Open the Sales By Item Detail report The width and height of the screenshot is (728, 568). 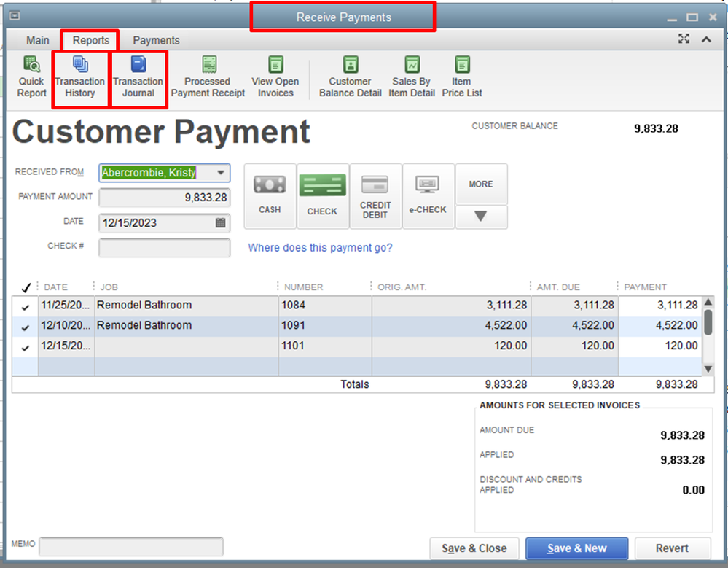[411, 75]
